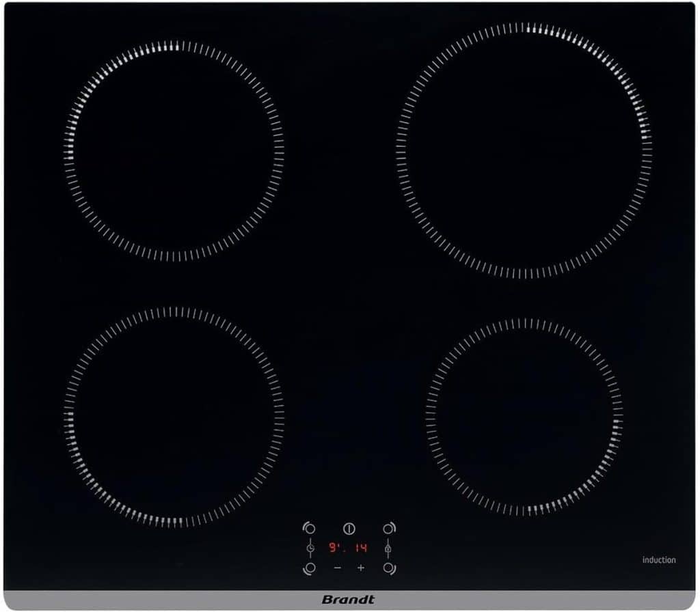The height and width of the screenshot is (612, 700).
Task: Click the dot separator in the red display
Action: [x=344, y=552]
